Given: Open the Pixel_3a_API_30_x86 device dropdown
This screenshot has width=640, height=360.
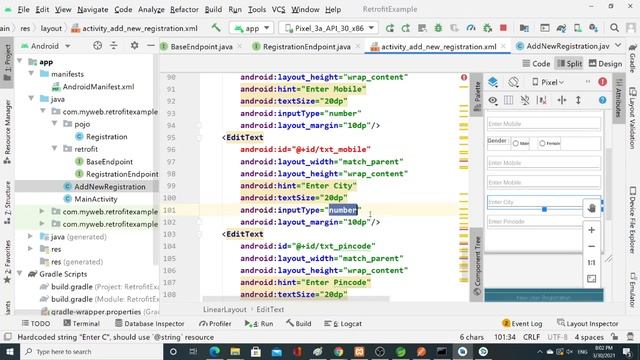Looking at the screenshot, I should [329, 28].
